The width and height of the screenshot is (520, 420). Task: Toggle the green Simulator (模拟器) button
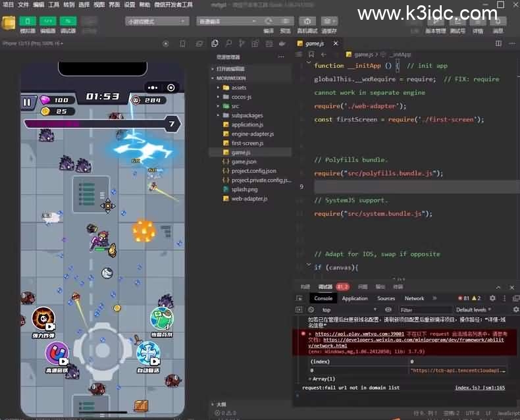coord(28,21)
